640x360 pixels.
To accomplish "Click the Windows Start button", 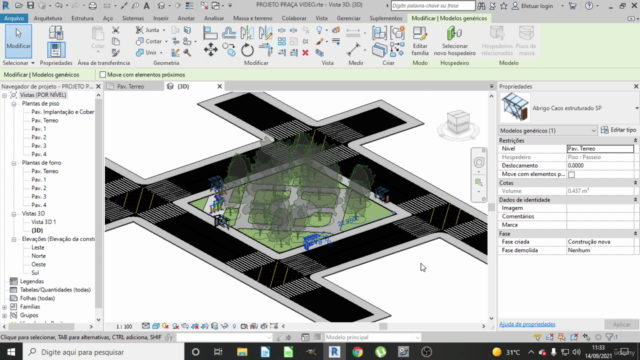I will (x=11, y=352).
